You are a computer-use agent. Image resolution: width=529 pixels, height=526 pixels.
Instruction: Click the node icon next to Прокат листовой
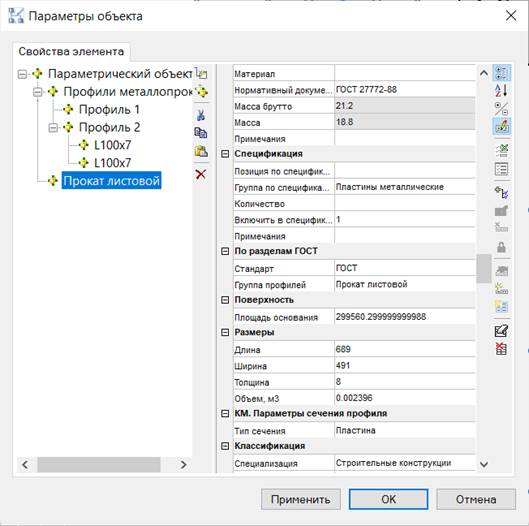click(53, 181)
